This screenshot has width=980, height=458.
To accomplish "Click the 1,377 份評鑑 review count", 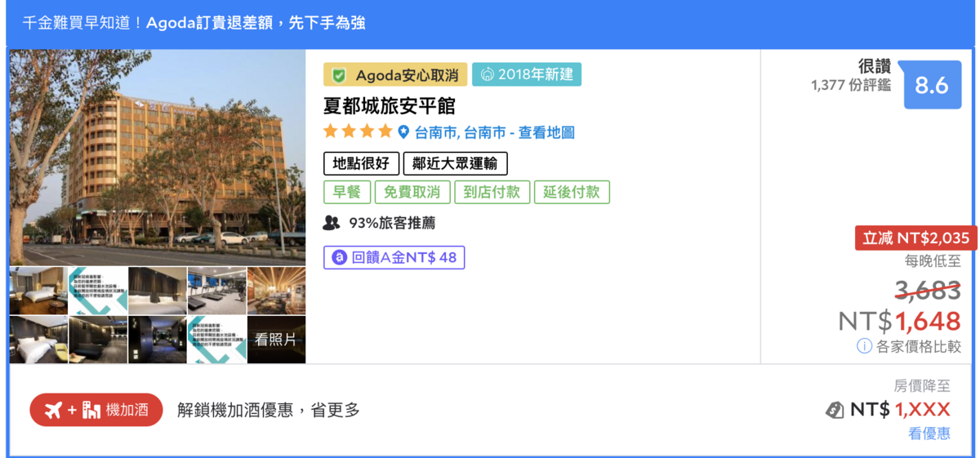I will tap(851, 85).
